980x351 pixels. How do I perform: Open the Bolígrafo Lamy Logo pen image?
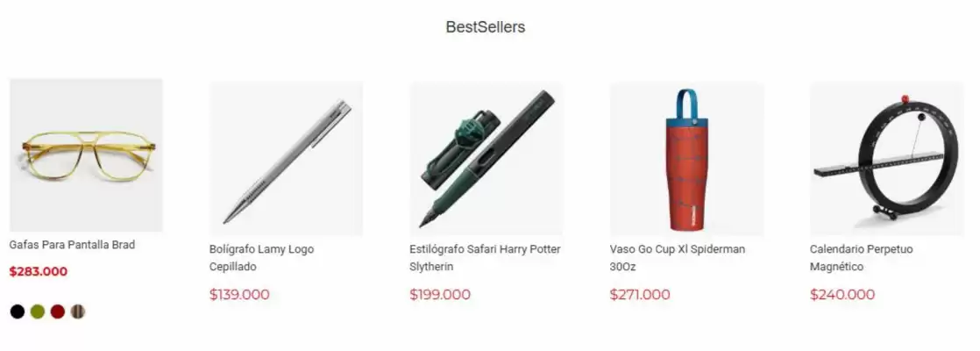pos(287,159)
